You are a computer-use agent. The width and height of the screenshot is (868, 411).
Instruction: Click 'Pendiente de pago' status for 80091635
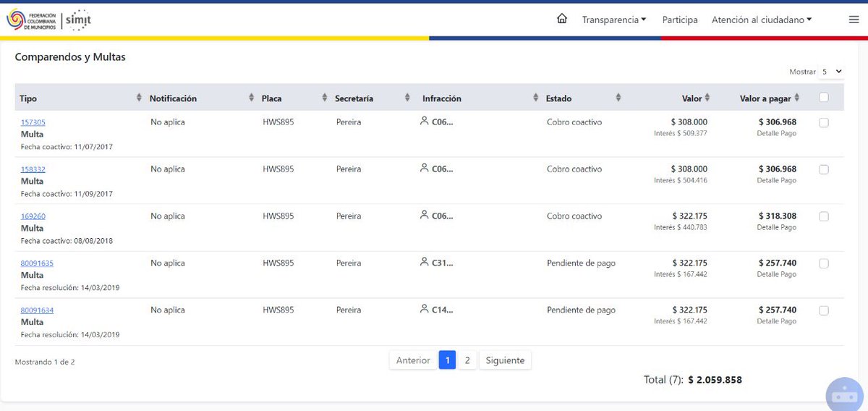click(x=581, y=263)
